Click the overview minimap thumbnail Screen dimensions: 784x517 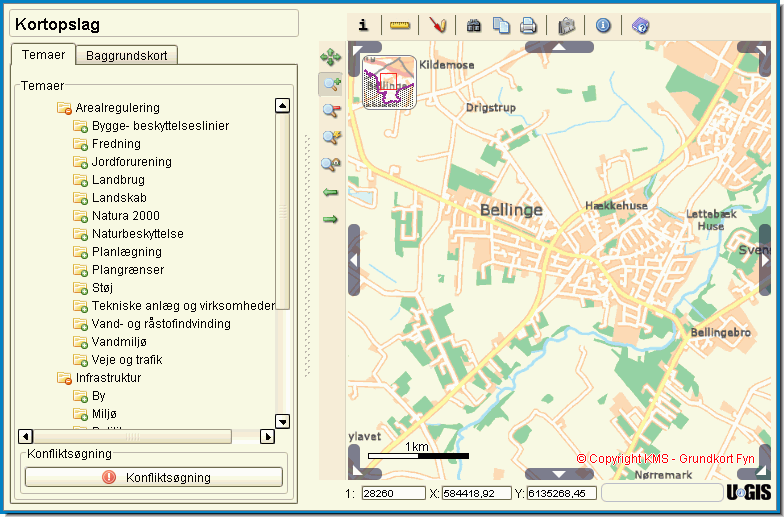tap(389, 82)
